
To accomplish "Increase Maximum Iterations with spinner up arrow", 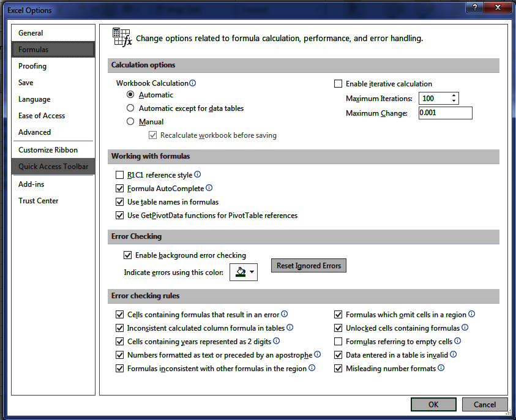I will 454,96.
